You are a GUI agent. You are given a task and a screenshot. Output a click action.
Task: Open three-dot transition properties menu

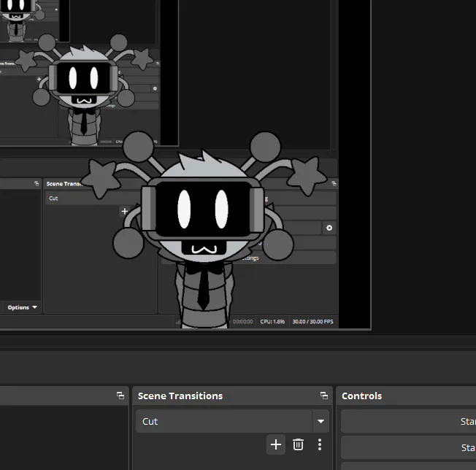coord(320,444)
